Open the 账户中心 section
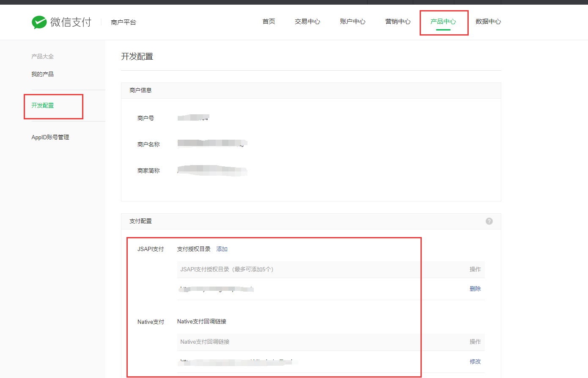Image resolution: width=588 pixels, height=378 pixels. (353, 21)
